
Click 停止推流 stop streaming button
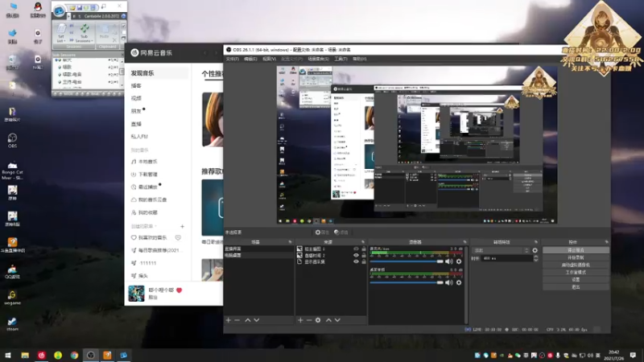coord(576,250)
